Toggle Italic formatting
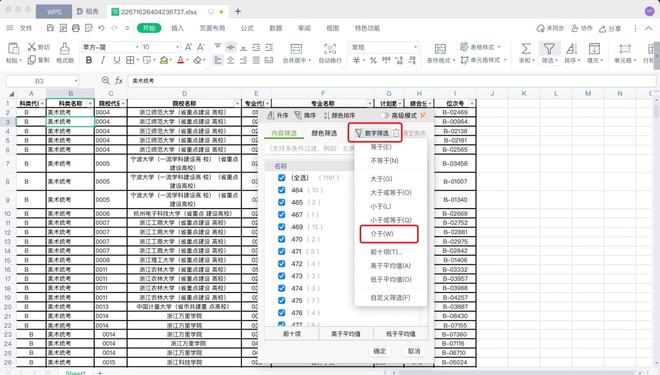Screen dimensions: 660x375 pyautogui.click(x=103, y=60)
